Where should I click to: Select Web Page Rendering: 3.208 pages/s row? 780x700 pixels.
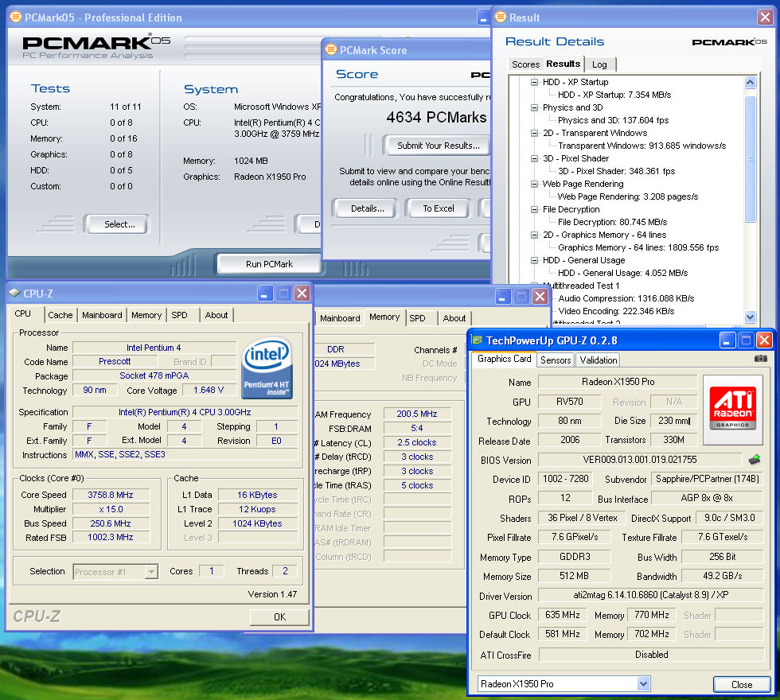[628, 197]
